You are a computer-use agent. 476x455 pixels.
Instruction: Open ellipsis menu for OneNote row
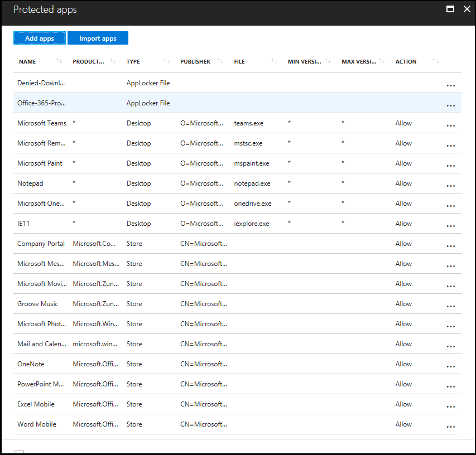[x=451, y=366]
